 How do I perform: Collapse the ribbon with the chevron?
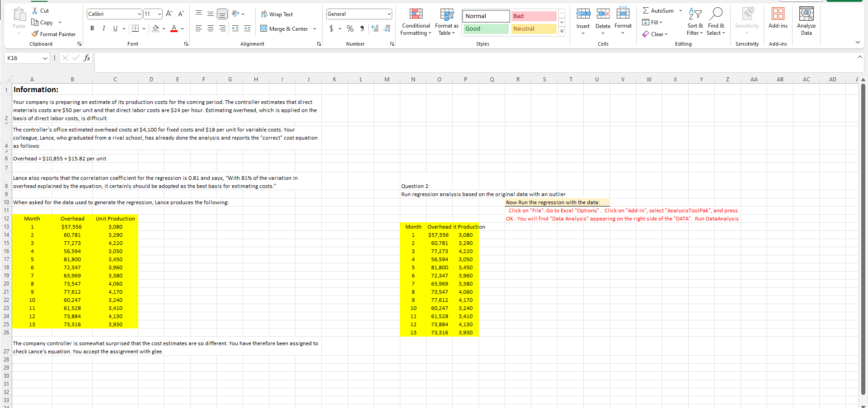point(858,42)
